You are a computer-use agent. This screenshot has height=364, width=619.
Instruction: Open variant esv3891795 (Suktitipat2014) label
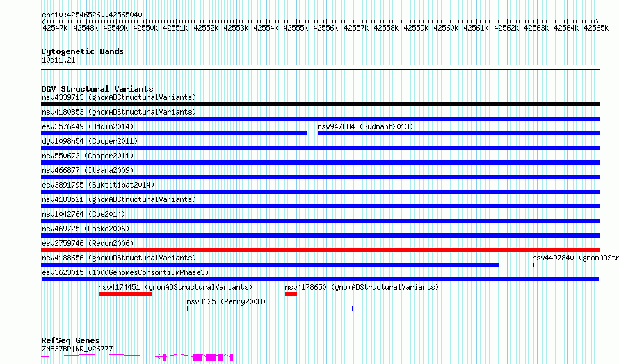click(x=98, y=185)
